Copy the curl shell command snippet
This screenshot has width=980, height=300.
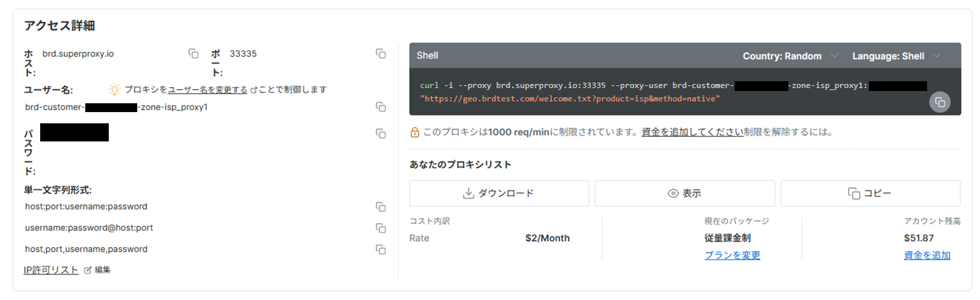tap(940, 102)
